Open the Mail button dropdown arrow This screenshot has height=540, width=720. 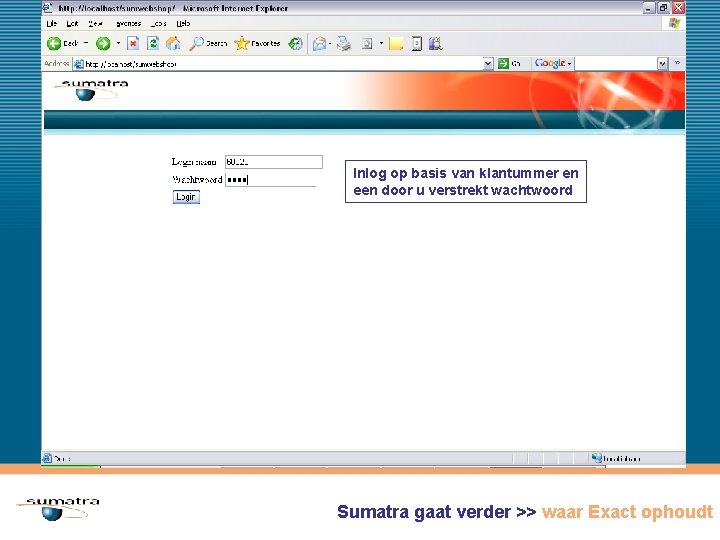tap(330, 44)
